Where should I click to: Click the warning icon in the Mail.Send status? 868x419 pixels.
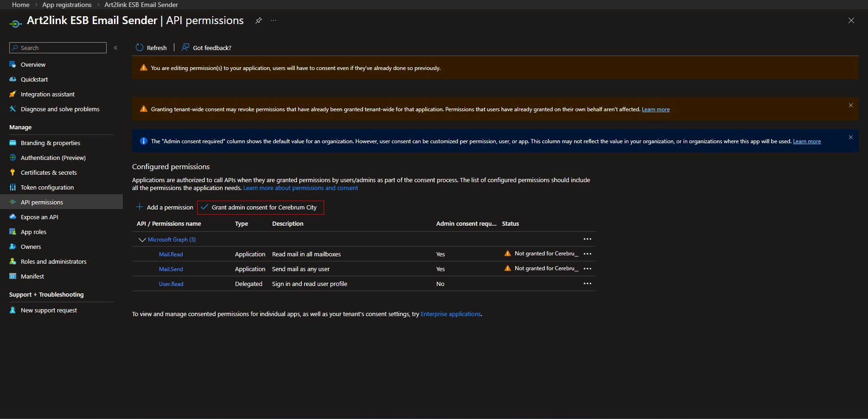[508, 268]
